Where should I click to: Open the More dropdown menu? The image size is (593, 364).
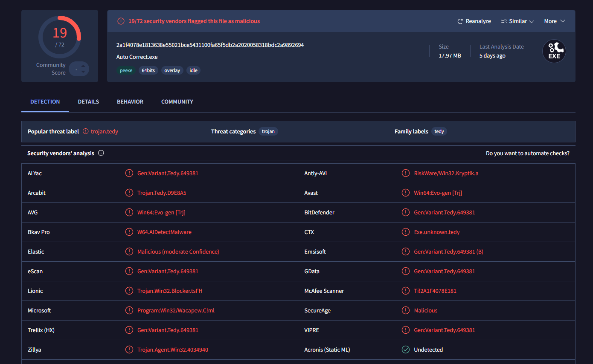pos(555,21)
